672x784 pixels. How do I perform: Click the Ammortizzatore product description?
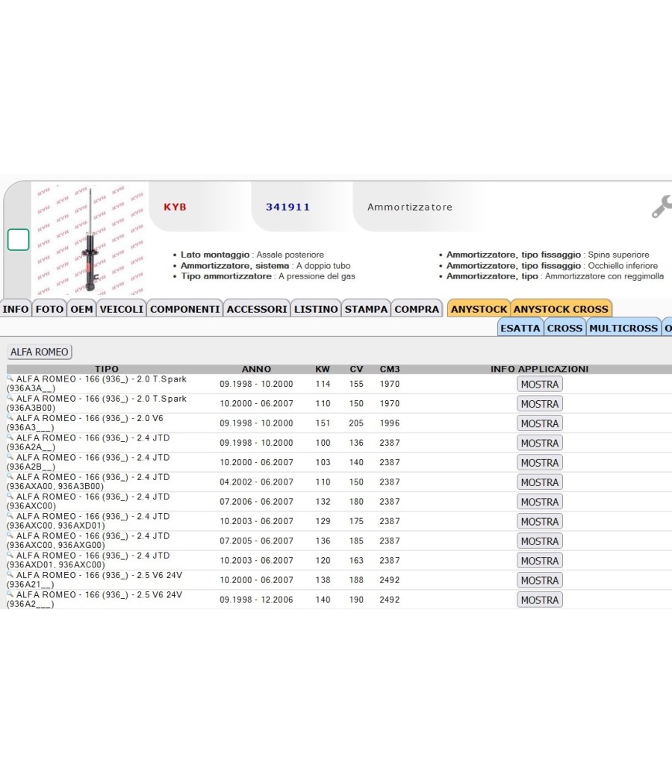pos(409,207)
